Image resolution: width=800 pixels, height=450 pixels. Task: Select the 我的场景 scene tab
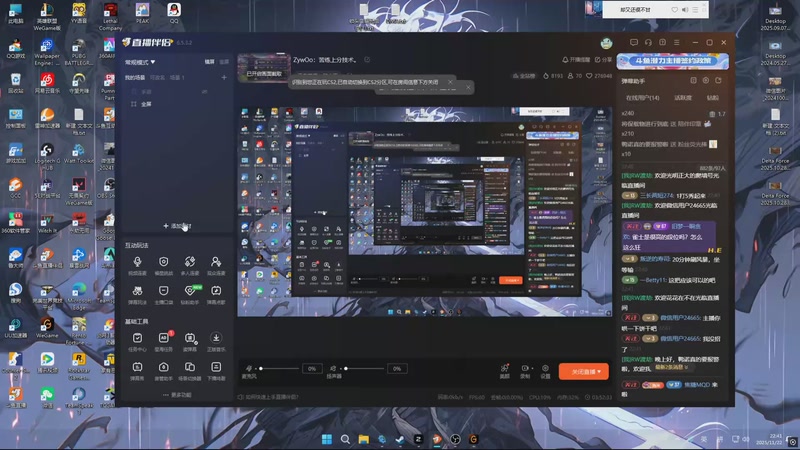coord(135,78)
